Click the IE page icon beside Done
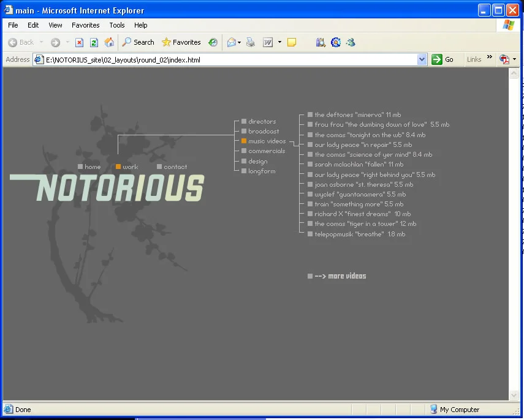Image resolution: width=524 pixels, height=420 pixels. [x=9, y=409]
